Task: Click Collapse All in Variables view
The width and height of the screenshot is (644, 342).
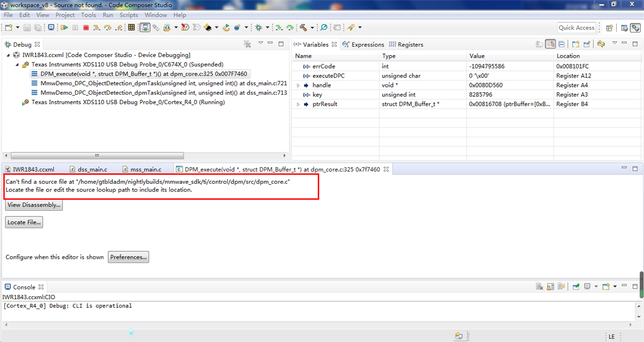Action: coord(561,44)
